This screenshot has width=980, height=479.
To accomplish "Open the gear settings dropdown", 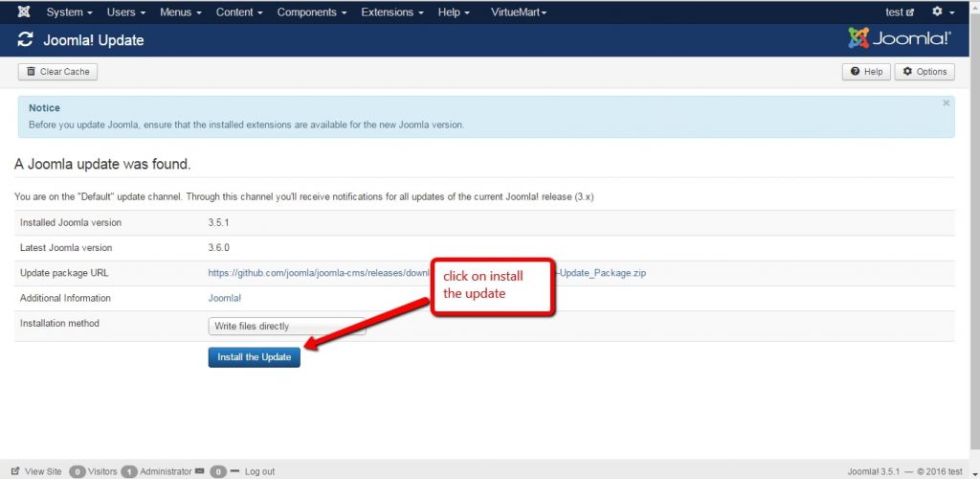I will [943, 11].
